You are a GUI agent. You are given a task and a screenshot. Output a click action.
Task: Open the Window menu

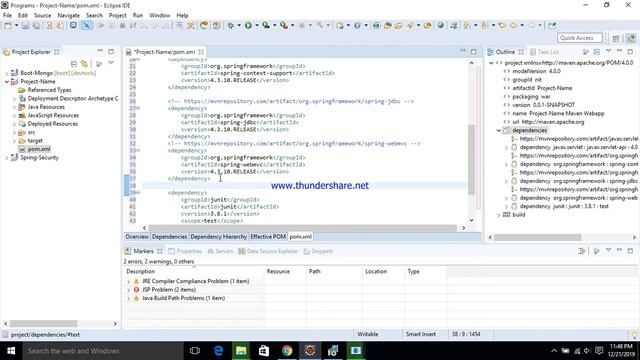pos(160,15)
